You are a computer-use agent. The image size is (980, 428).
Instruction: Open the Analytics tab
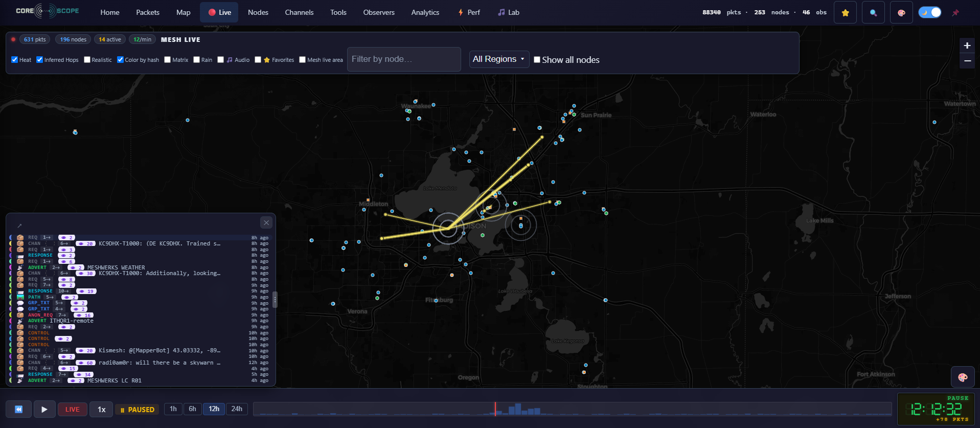point(425,12)
